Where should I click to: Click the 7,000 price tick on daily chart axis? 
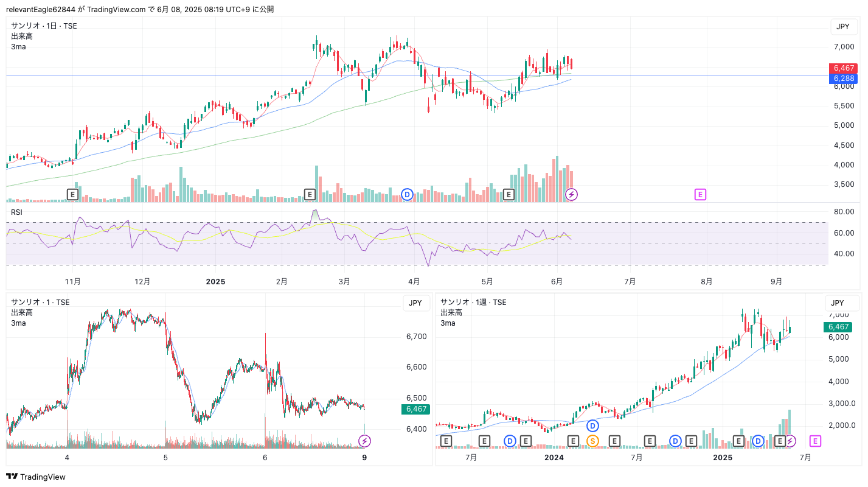pos(844,47)
